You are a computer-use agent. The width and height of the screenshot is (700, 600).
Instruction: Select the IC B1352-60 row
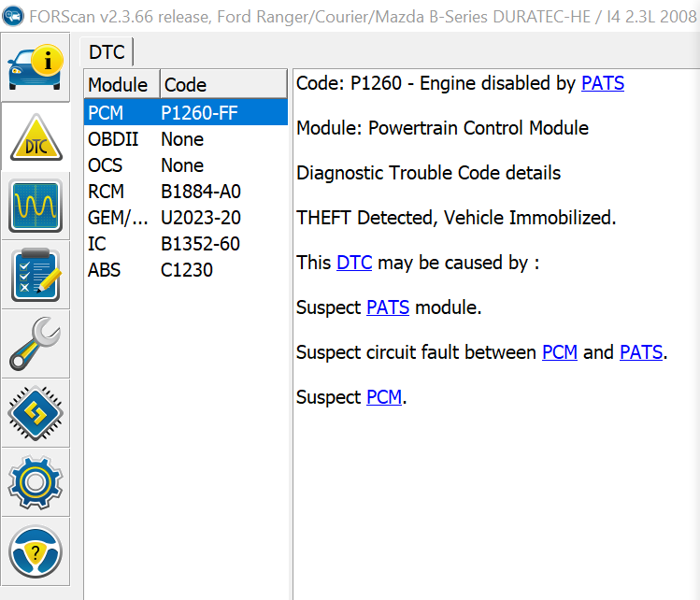coord(186,244)
